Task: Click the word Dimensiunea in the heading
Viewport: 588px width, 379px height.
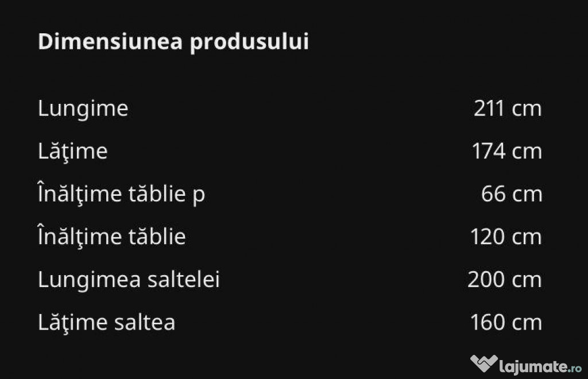Action: tap(110, 41)
